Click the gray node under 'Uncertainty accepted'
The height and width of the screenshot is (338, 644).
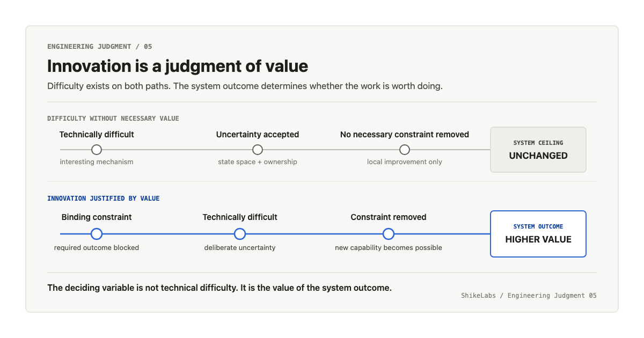[258, 150]
